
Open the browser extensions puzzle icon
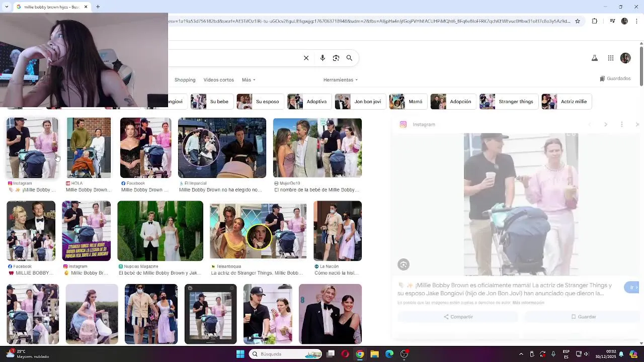[595, 21]
